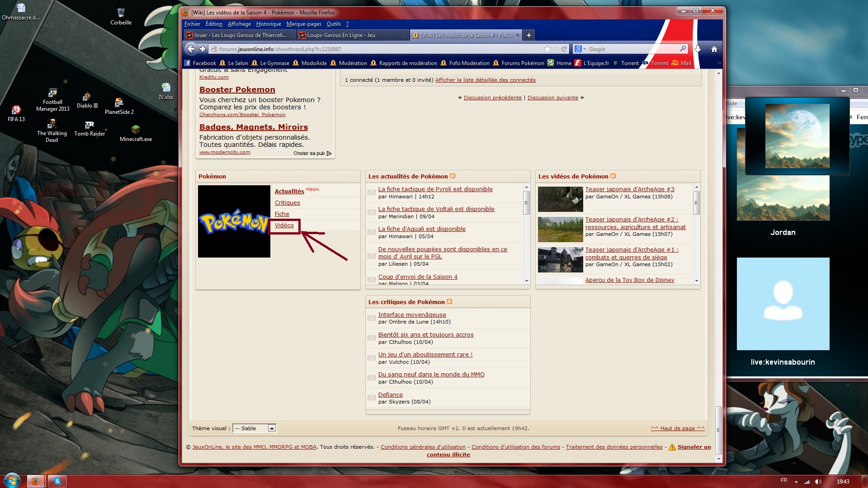Viewport: 868px width, 488px height.
Task: Click the Pokémon logo image
Action: (234, 221)
